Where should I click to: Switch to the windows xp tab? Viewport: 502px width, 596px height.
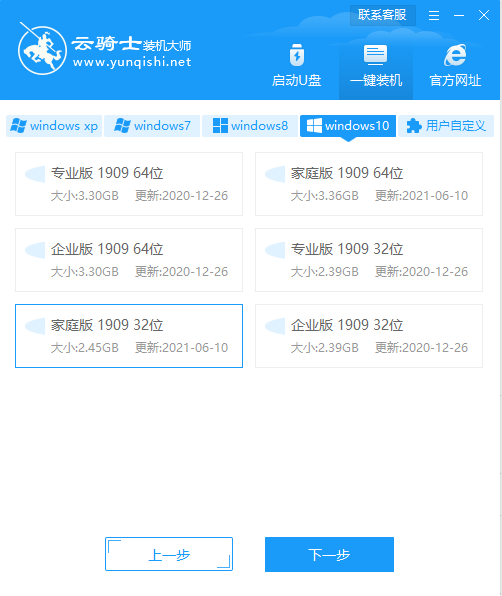(54, 126)
